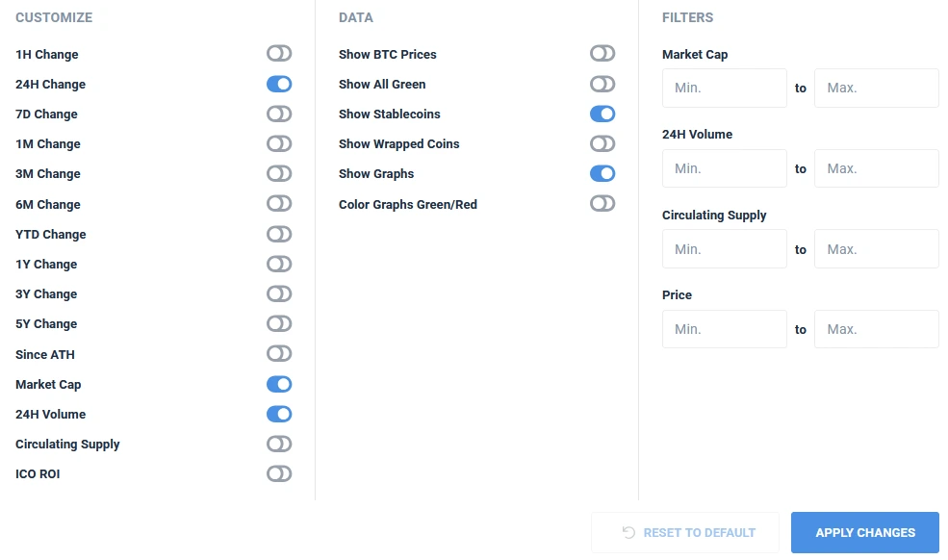Enable the Show All Green option
Screen dimensions: 948x560
(x=602, y=84)
